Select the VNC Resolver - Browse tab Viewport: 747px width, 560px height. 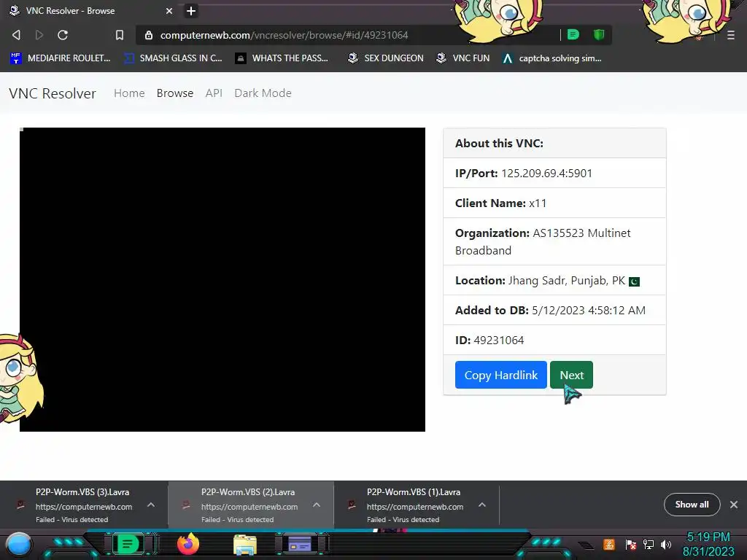90,10
